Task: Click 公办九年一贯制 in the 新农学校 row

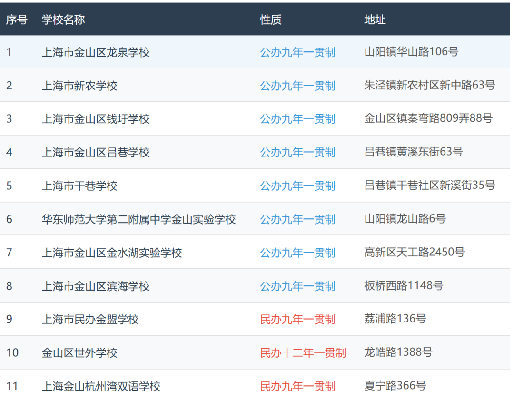Action: point(297,86)
